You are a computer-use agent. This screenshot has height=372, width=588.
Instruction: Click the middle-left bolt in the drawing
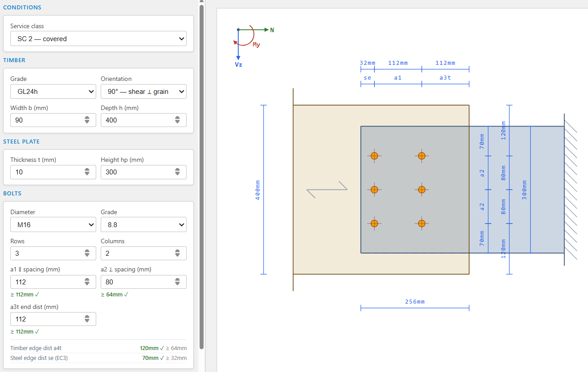click(x=374, y=190)
